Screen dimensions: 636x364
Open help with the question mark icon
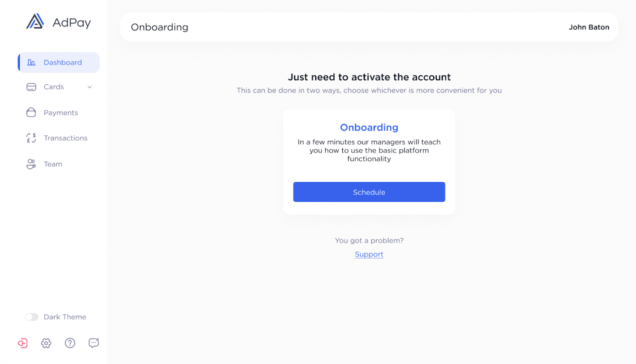click(x=70, y=343)
